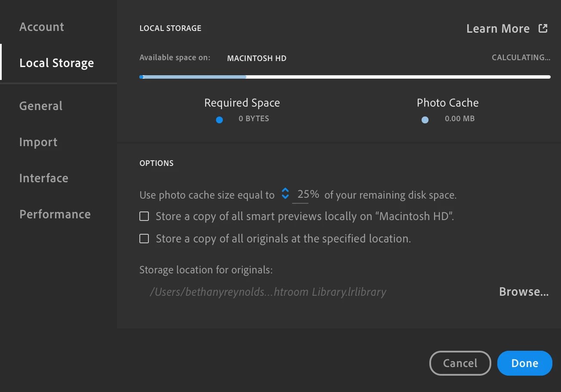Click the originals storage location path

click(x=268, y=292)
